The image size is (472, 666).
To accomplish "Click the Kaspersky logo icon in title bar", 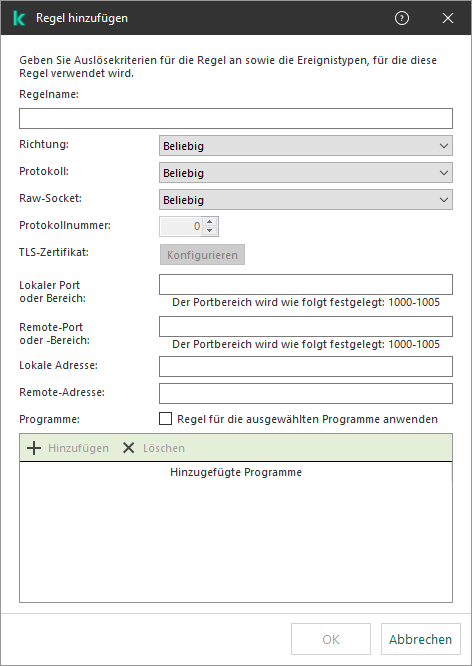I will coord(19,18).
